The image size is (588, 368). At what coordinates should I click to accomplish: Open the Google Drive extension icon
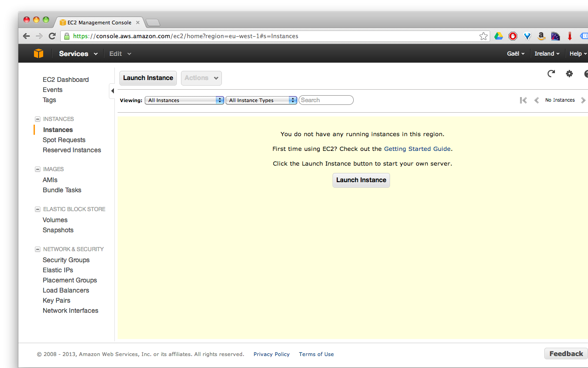pyautogui.click(x=499, y=35)
